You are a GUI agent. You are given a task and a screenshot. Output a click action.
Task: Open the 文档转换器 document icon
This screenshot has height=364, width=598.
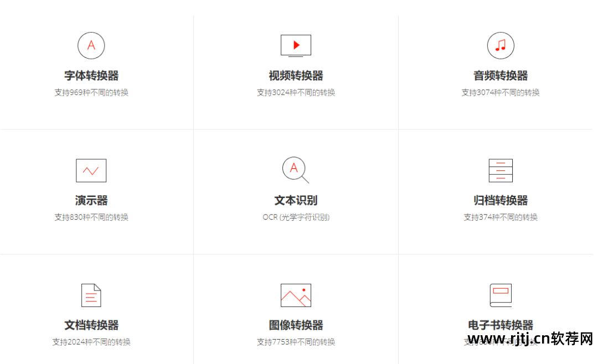[x=91, y=295]
